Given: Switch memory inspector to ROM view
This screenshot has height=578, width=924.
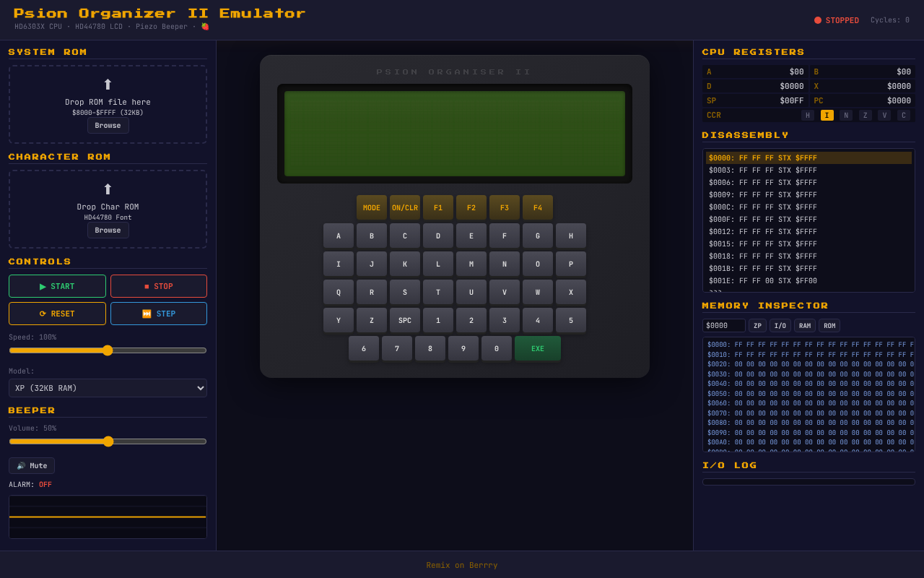Looking at the screenshot, I should [829, 325].
